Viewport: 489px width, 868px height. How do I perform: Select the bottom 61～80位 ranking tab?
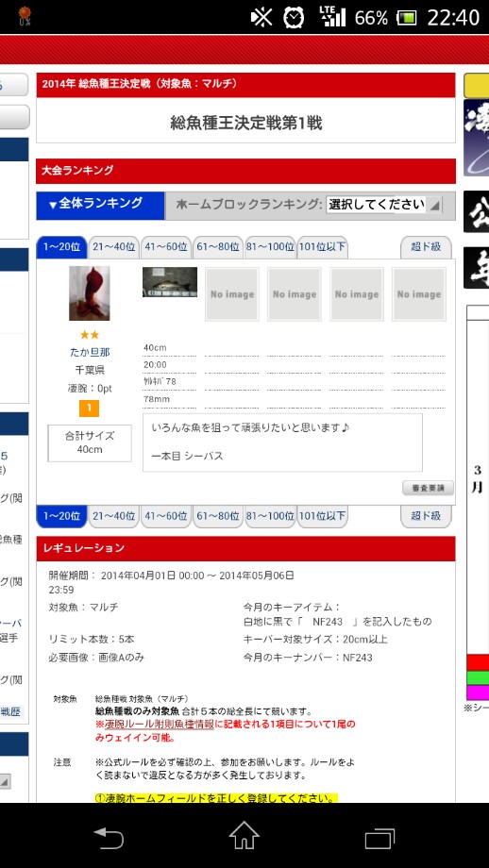pos(218,516)
